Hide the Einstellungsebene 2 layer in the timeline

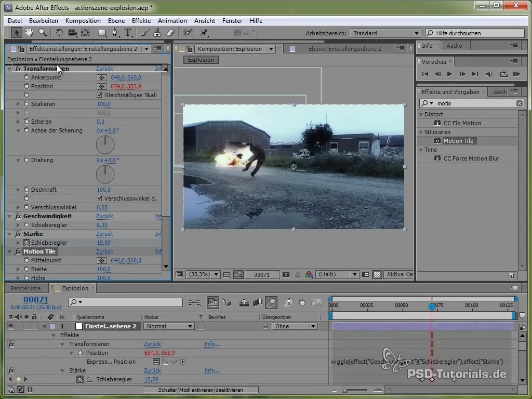(x=11, y=326)
